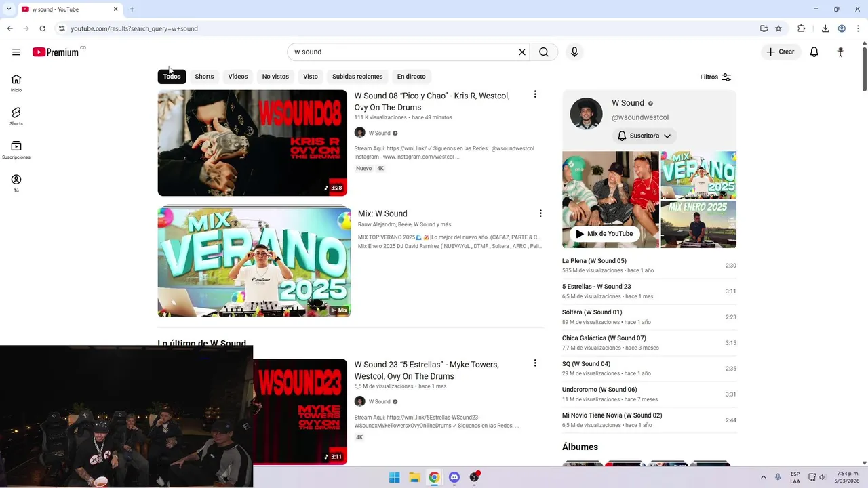This screenshot has height=488, width=868.
Task: Click the Crear button
Action: [x=781, y=52]
